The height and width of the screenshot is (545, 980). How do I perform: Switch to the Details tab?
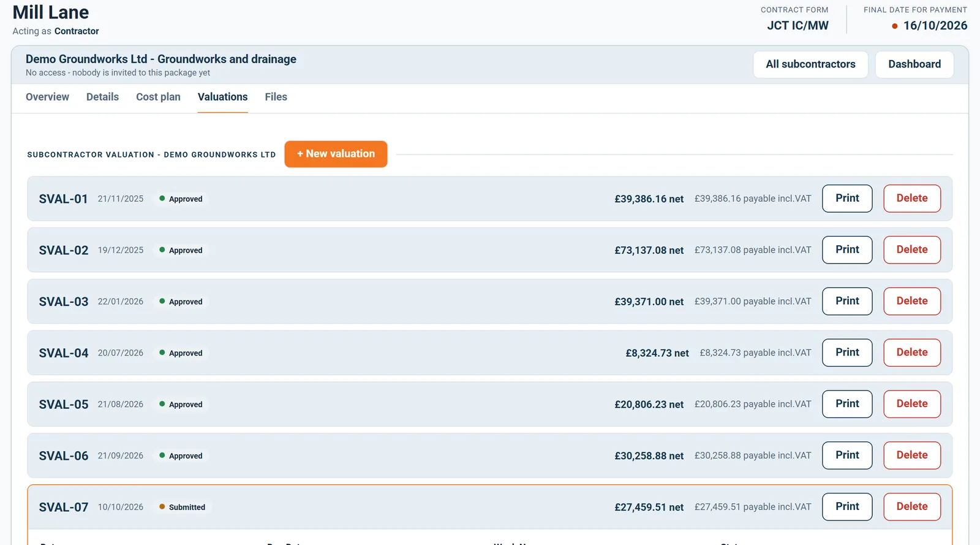pos(102,97)
